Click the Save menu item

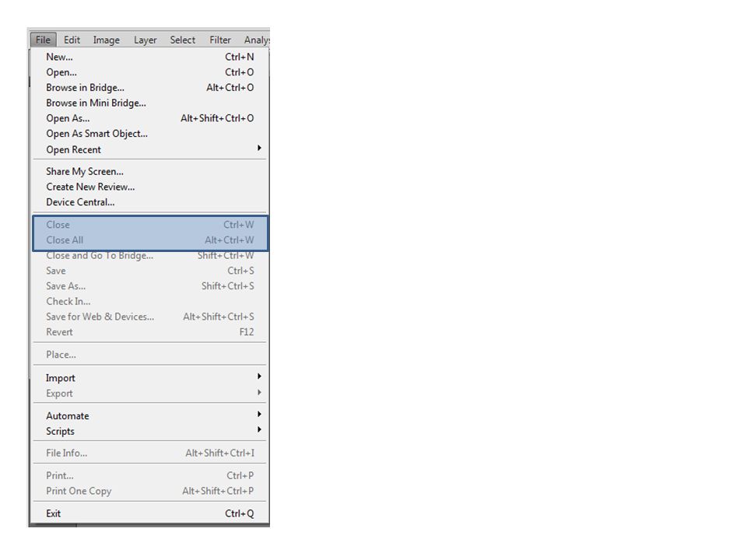pyautogui.click(x=150, y=271)
